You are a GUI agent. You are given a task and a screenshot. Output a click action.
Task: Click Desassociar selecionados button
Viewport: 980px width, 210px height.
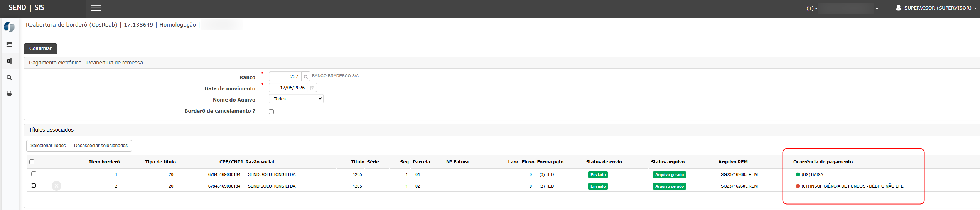(101, 146)
